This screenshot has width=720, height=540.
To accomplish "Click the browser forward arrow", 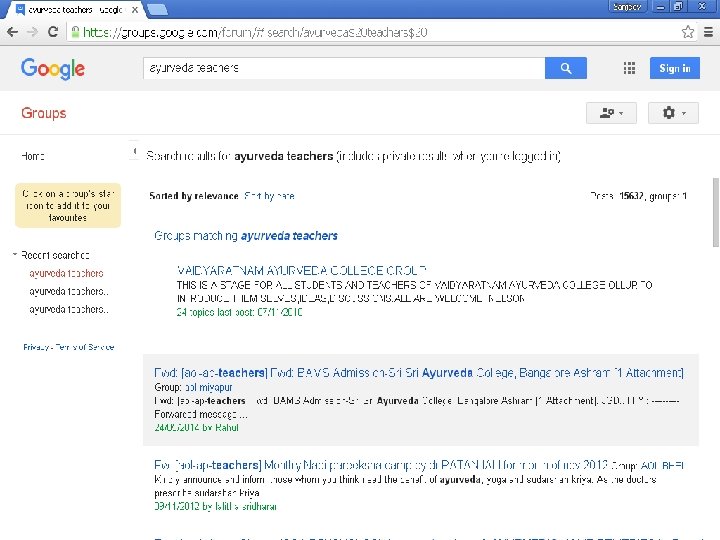I will (32, 32).
